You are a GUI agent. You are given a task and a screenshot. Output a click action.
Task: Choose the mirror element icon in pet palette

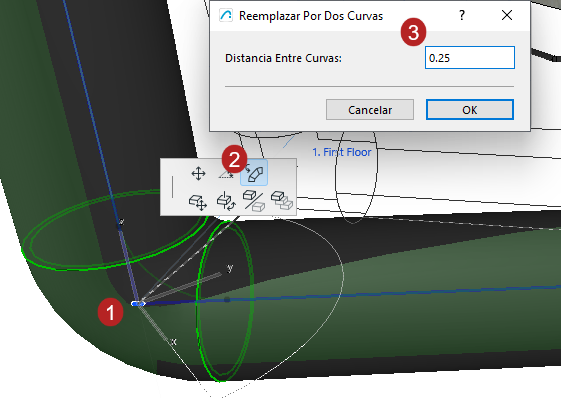pos(254,201)
